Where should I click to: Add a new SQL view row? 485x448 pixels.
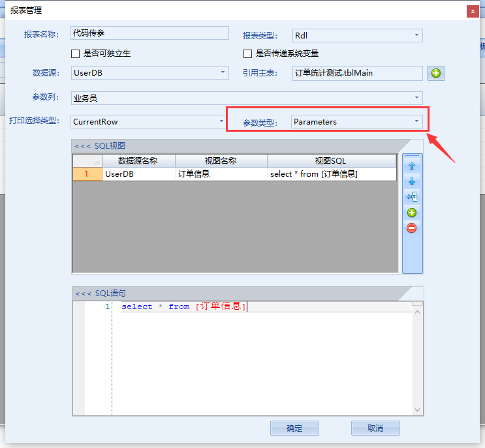412,213
